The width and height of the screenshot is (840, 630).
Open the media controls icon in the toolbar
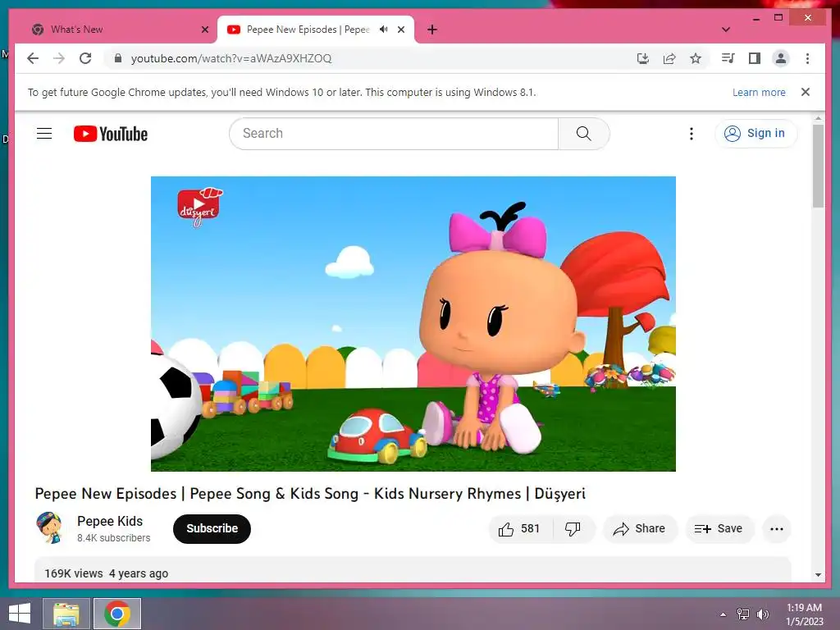pos(728,58)
